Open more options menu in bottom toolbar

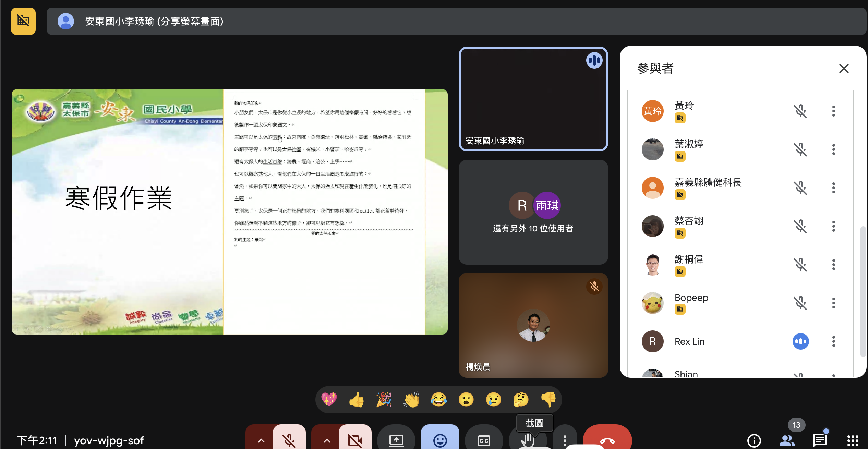(x=565, y=440)
